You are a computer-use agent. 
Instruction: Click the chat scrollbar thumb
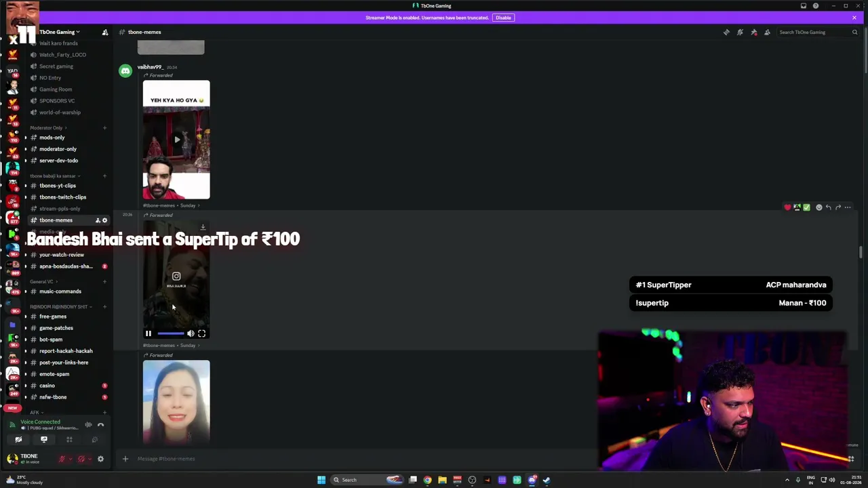[861, 253]
